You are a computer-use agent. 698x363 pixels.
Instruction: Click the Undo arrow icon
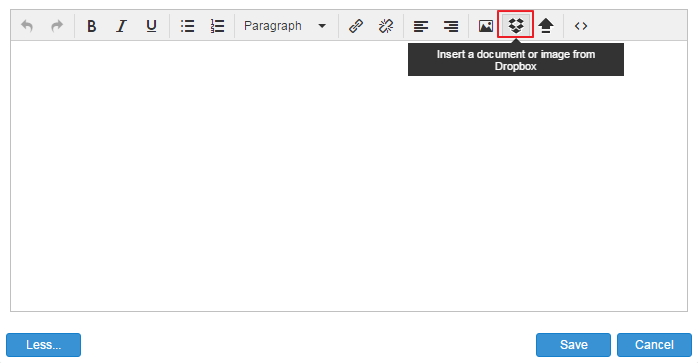[x=27, y=26]
